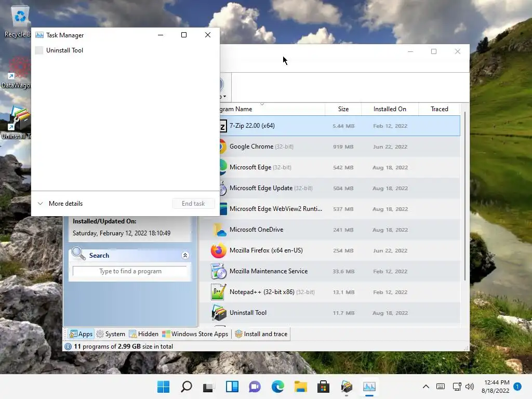
Task: Expand More details in Task Manager
Action: click(x=61, y=204)
